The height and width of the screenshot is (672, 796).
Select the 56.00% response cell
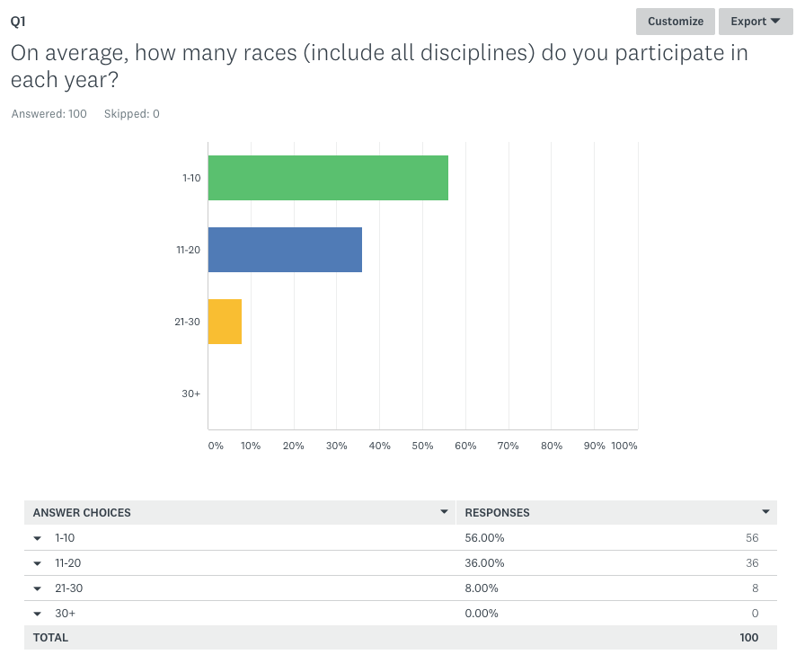pos(484,538)
